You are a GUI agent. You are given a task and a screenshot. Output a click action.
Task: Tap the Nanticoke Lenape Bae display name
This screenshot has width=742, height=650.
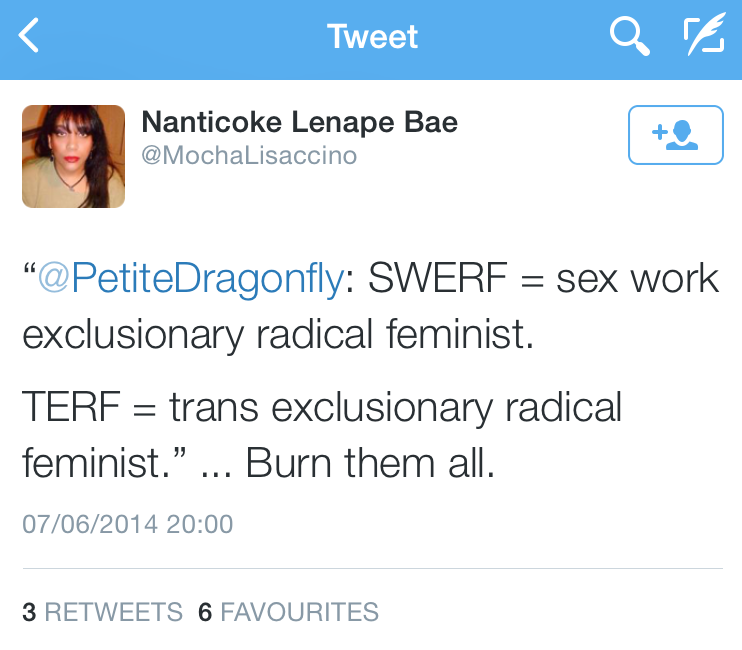299,123
